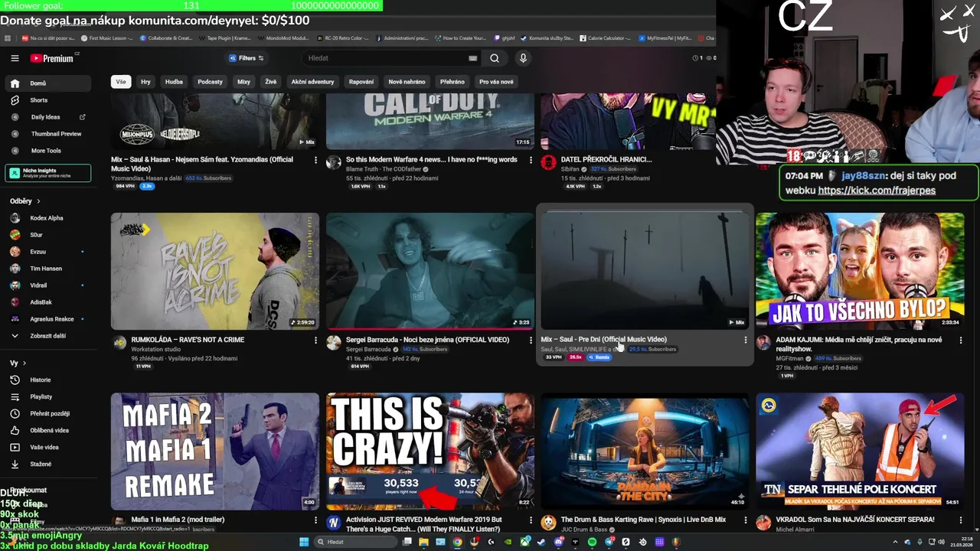
Task: Open options menu for Saul Pre Dni mix
Action: (746, 341)
